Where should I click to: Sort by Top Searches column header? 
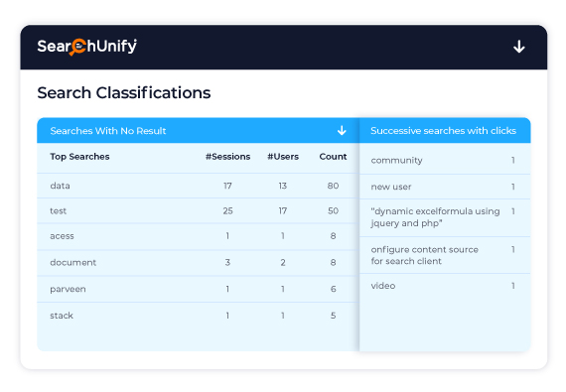pyautogui.click(x=79, y=157)
